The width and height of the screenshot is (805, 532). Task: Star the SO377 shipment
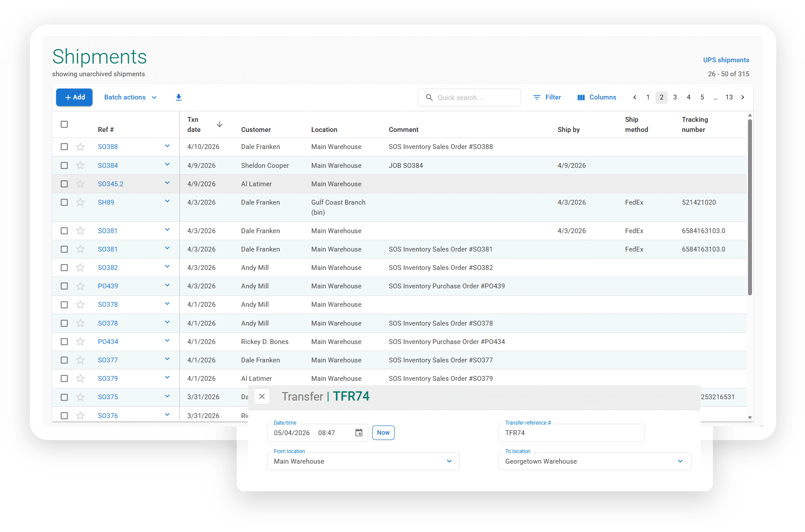[80, 360]
